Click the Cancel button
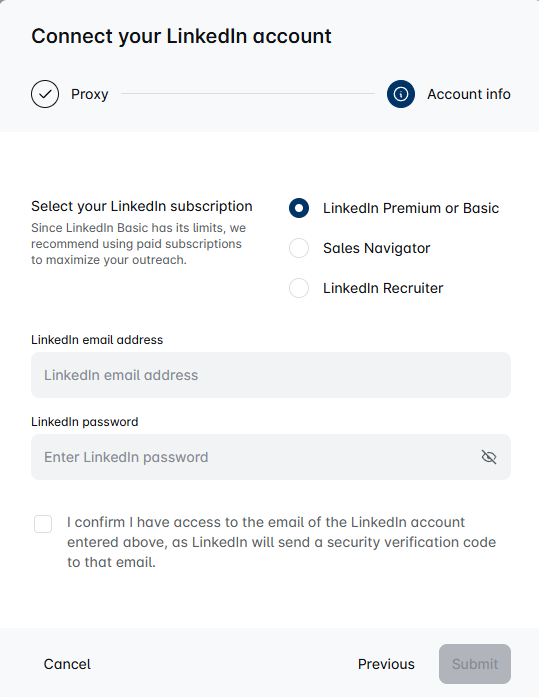539x697 pixels. (67, 664)
